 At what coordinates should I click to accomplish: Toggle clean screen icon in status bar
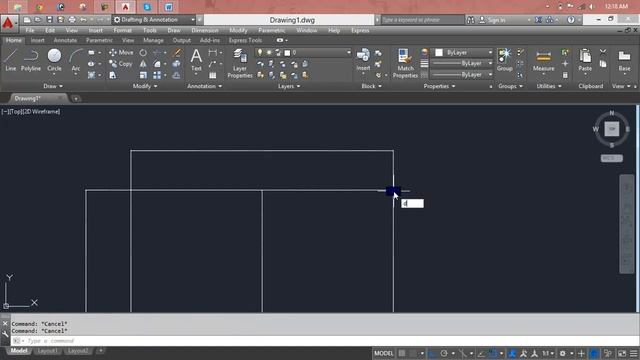(x=622, y=353)
